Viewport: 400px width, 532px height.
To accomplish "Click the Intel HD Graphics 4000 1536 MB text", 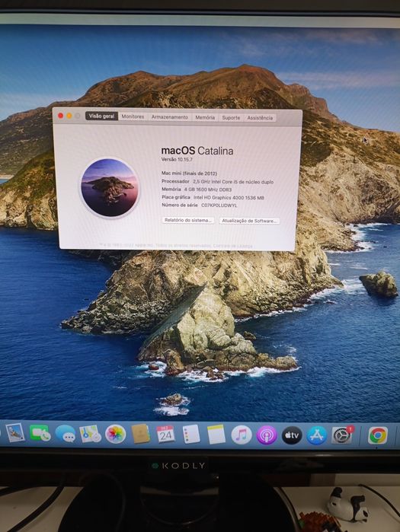I will 229,197.
